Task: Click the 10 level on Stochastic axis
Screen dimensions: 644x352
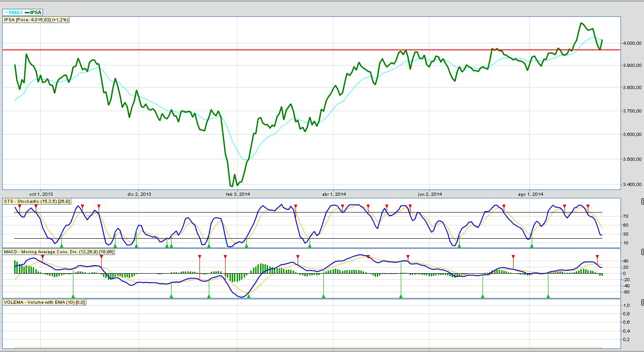Action: (626, 243)
